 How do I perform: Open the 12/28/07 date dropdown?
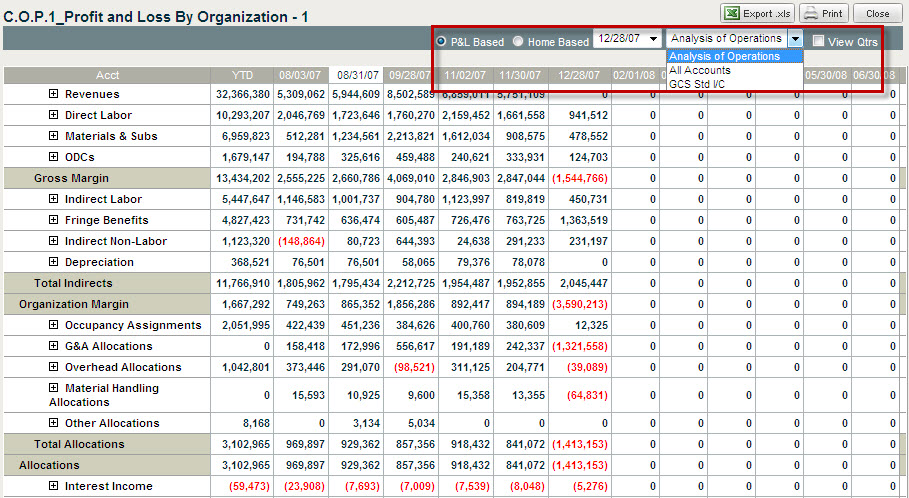(654, 39)
